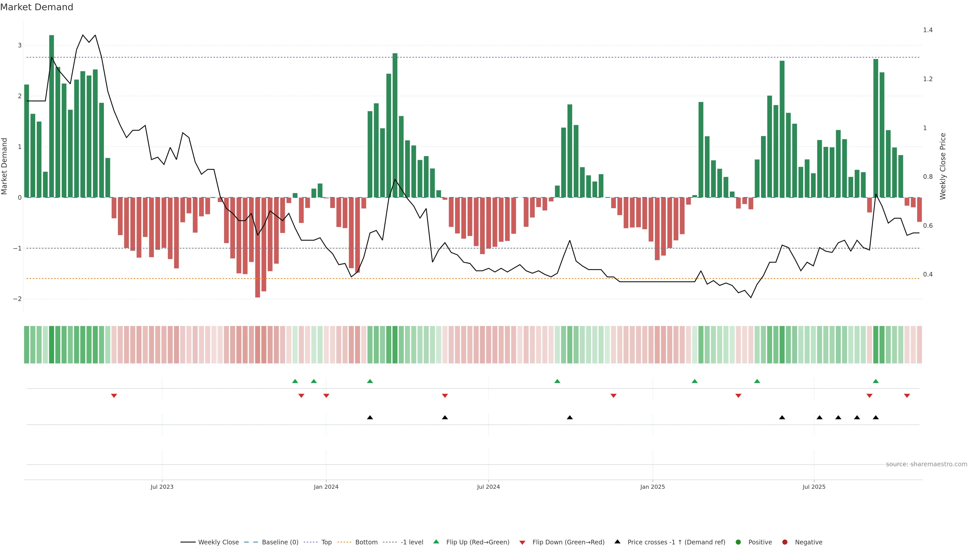The width and height of the screenshot is (980, 551).
Task: Click first green flip-up triangle marker
Action: click(295, 381)
